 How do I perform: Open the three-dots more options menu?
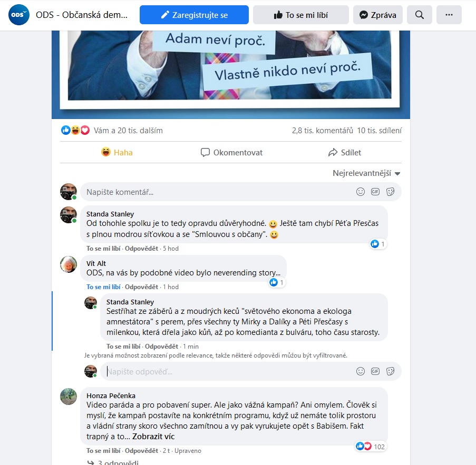pyautogui.click(x=449, y=15)
